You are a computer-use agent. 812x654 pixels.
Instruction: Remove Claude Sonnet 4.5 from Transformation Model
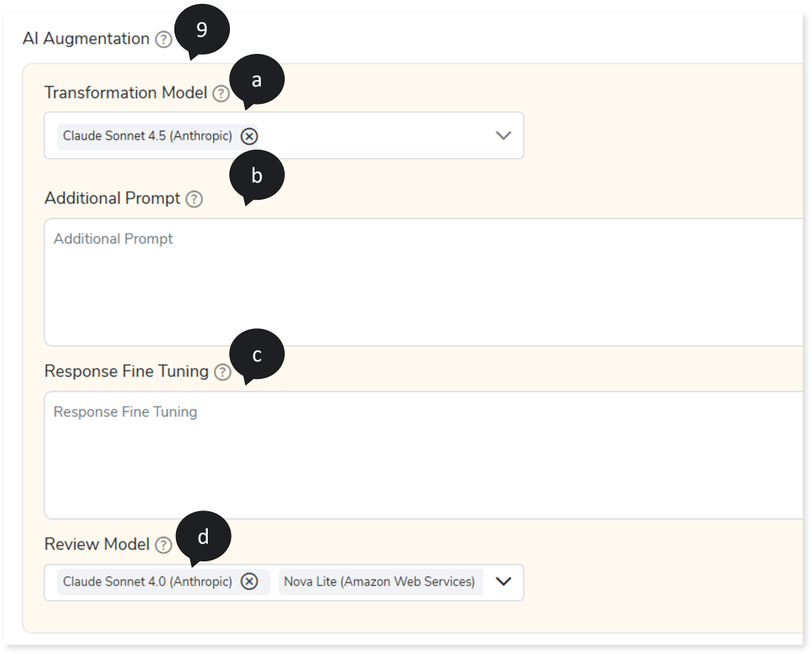pos(249,136)
